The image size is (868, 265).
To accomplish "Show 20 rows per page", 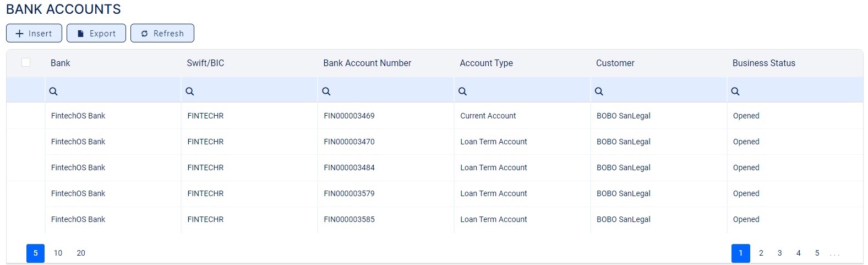I will [81, 253].
